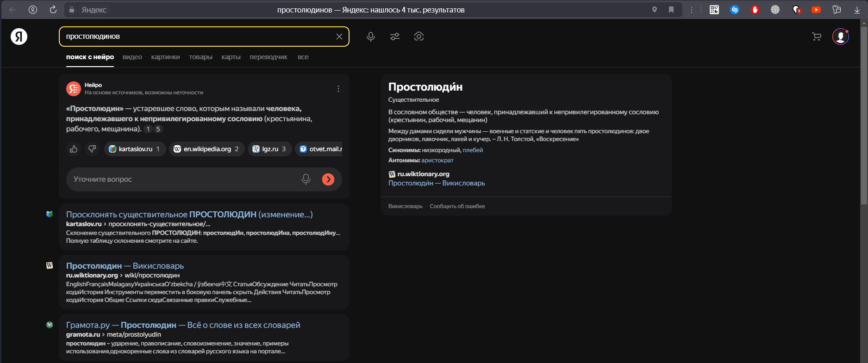Switch to the «переводчик» tab
Screen dimensions: 868x363
[x=269, y=57]
